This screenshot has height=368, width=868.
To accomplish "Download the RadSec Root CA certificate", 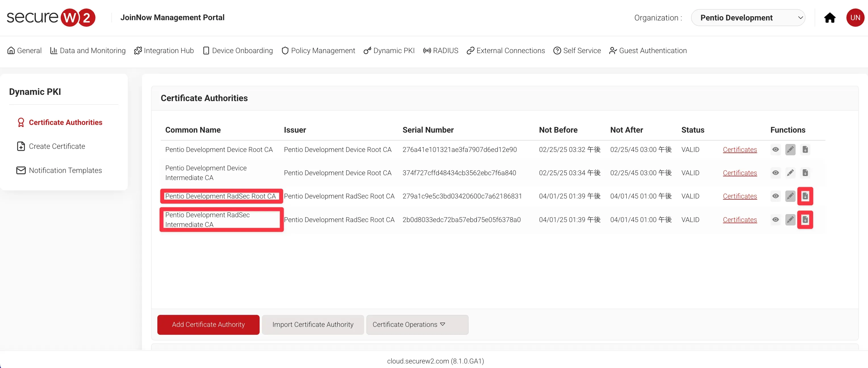I will click(805, 196).
